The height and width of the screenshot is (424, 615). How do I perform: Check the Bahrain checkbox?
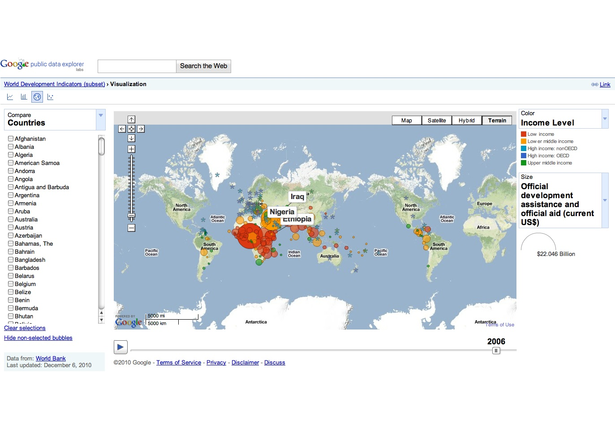11,251
